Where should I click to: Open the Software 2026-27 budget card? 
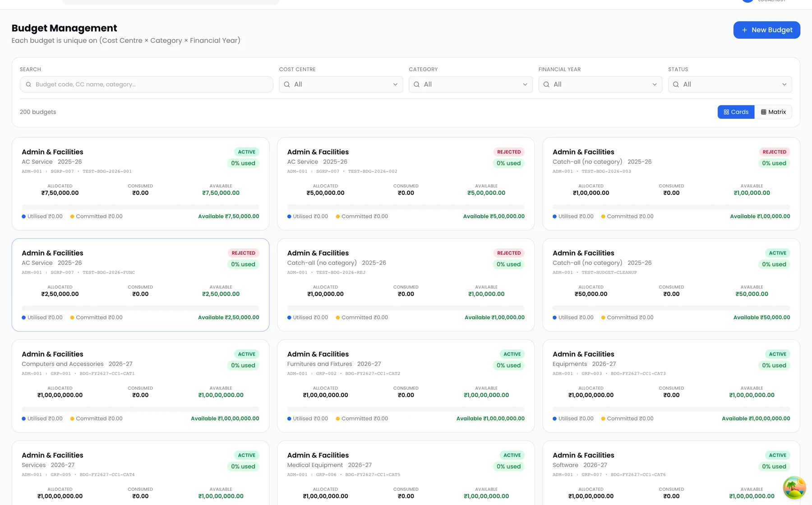coord(671,473)
